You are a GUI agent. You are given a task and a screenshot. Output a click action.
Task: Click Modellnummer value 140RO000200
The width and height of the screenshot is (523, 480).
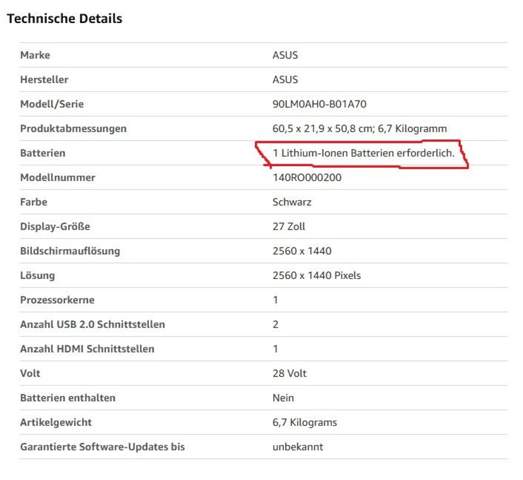coord(307,177)
